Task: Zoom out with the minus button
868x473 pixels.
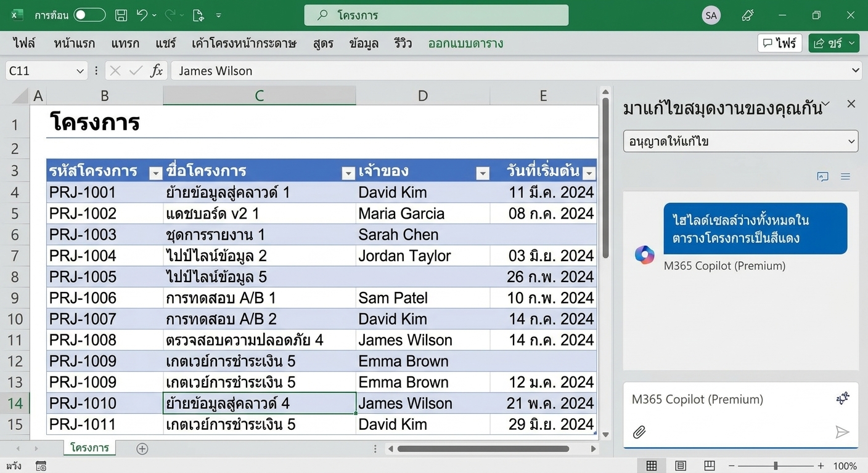Action: click(x=731, y=466)
